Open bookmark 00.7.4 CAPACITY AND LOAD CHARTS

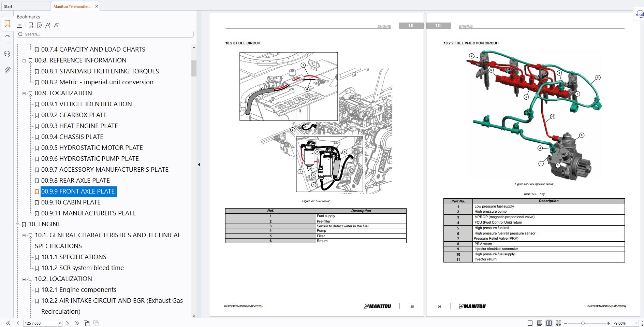[93, 49]
